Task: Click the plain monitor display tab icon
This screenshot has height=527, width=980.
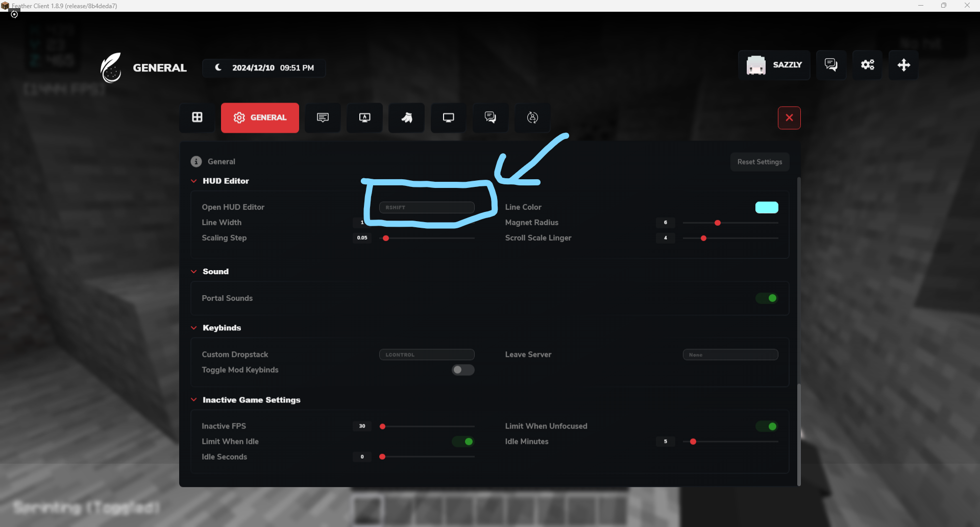Action: (x=448, y=117)
